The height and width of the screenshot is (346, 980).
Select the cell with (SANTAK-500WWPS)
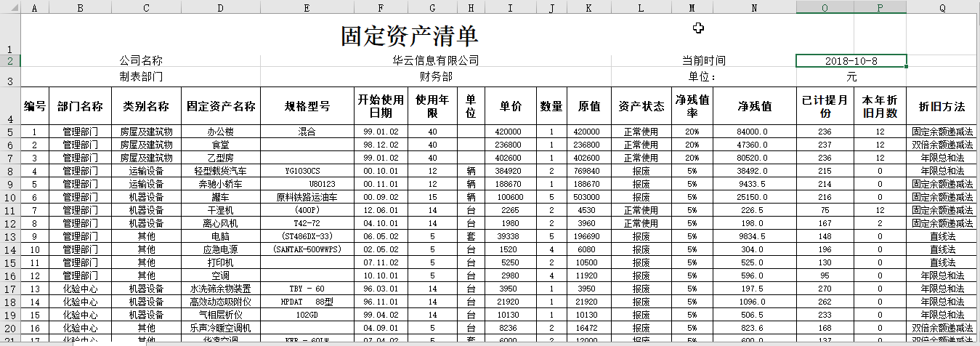(307, 250)
